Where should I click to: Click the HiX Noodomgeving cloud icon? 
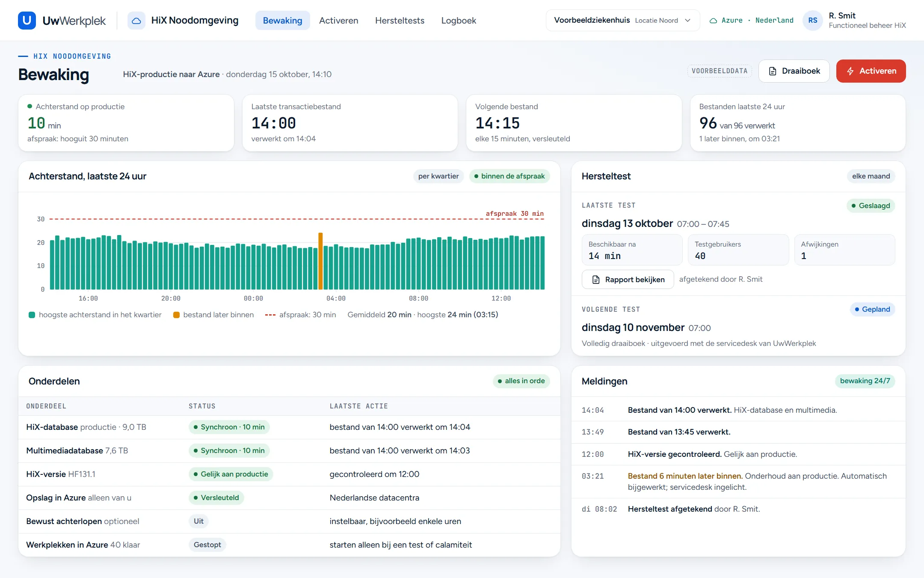click(x=136, y=21)
